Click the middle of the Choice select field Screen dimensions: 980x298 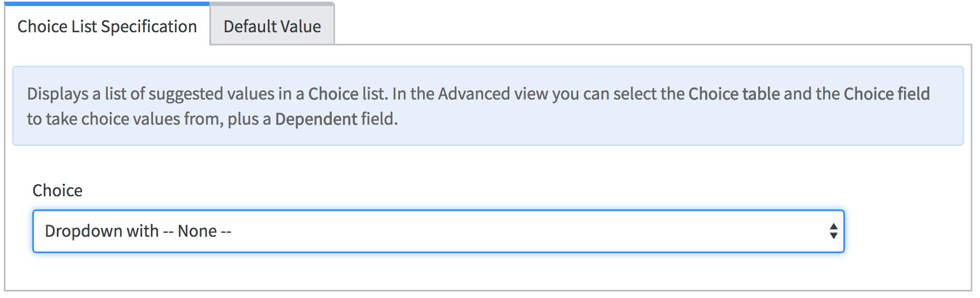click(x=438, y=231)
